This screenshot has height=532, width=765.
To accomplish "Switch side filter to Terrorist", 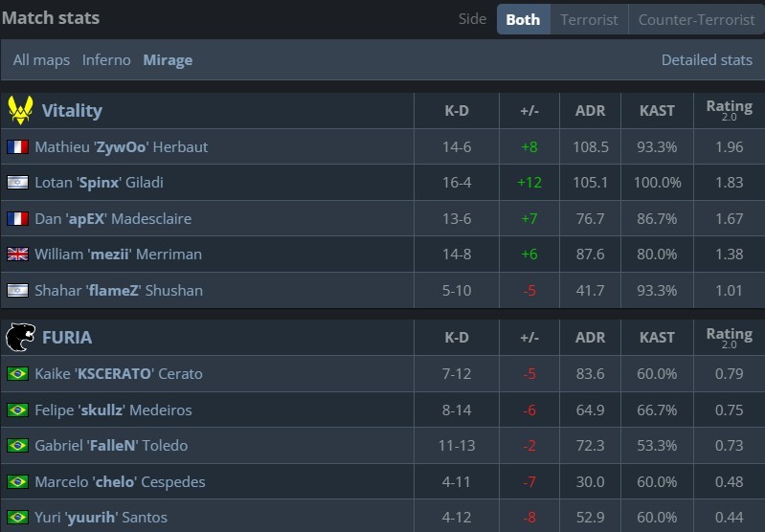I will [x=589, y=19].
